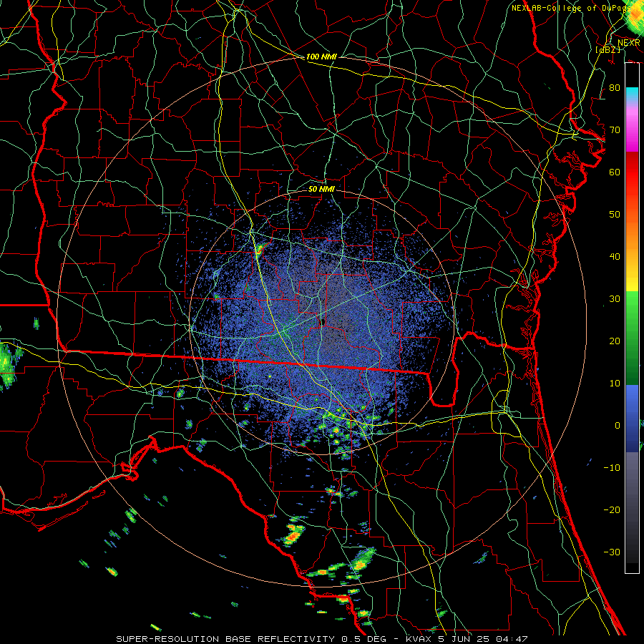
Task: Click the 50 value on dBZ scale
Action: coord(615,215)
